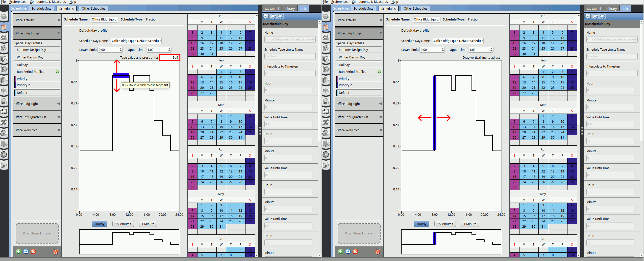Switch to Library tab in right window
644x261 pixels.
pos(611,9)
